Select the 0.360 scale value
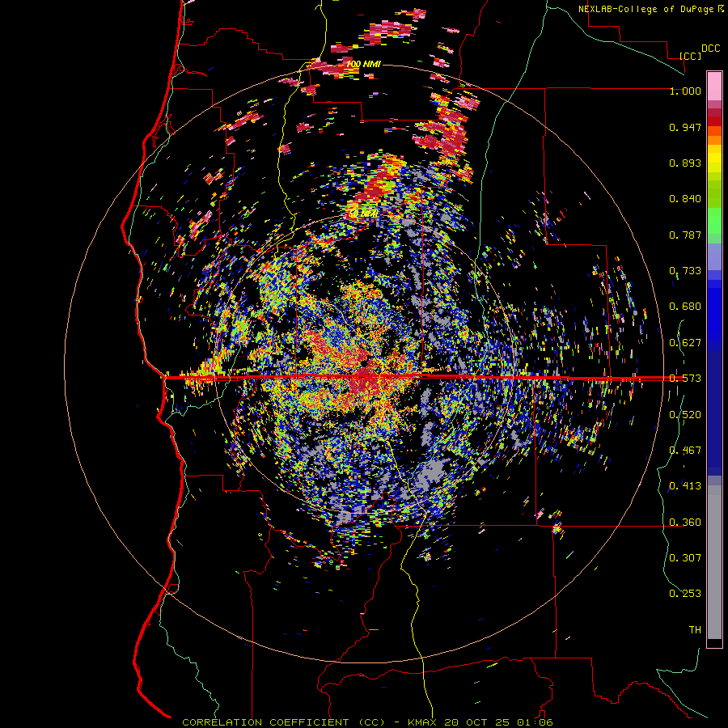This screenshot has width=728, height=728. [685, 523]
